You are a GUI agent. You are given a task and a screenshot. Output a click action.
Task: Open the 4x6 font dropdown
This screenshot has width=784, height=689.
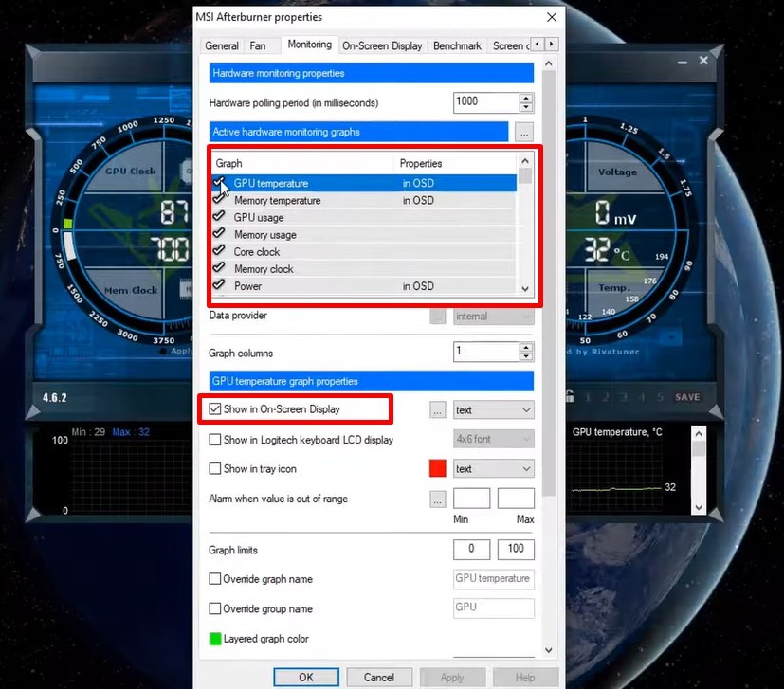(x=494, y=439)
